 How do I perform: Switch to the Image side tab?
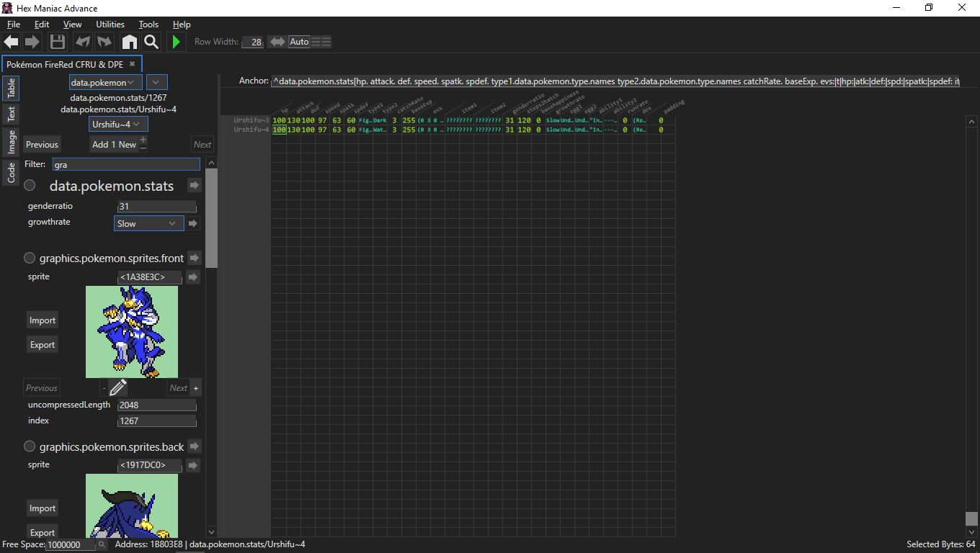(12, 142)
